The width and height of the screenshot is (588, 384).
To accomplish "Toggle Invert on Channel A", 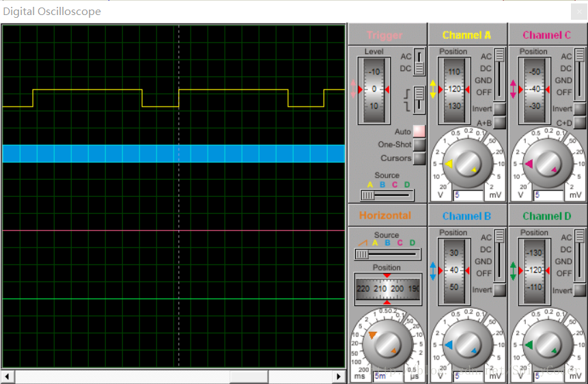I will click(x=499, y=109).
